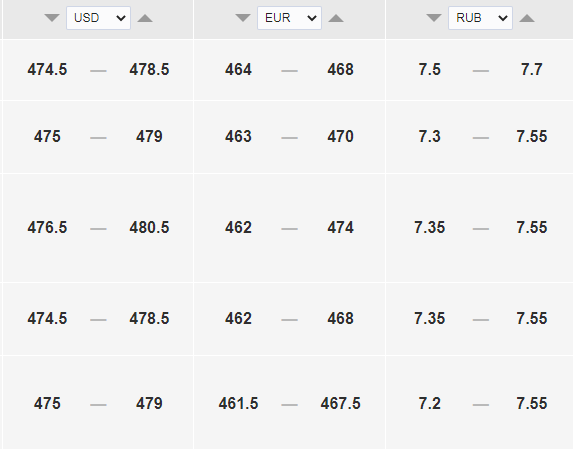Open the EUR currency dropdown
This screenshot has width=573, height=449.
point(289,18)
